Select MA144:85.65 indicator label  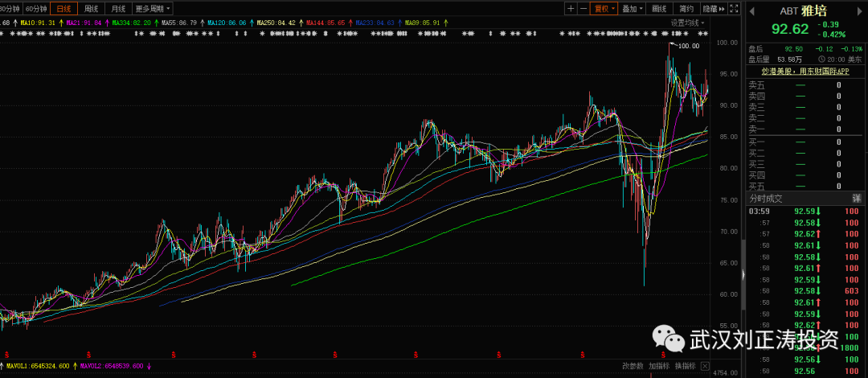[326, 23]
